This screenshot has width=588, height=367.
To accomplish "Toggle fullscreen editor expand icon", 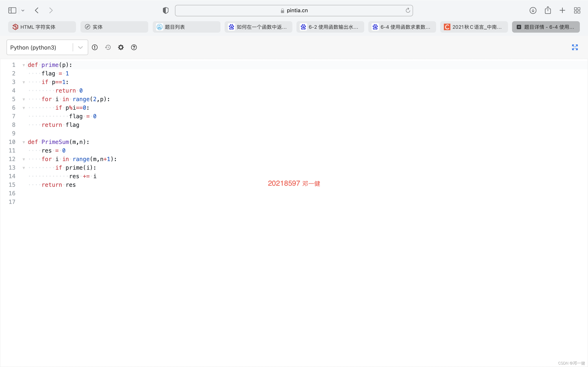I will [x=575, y=47].
